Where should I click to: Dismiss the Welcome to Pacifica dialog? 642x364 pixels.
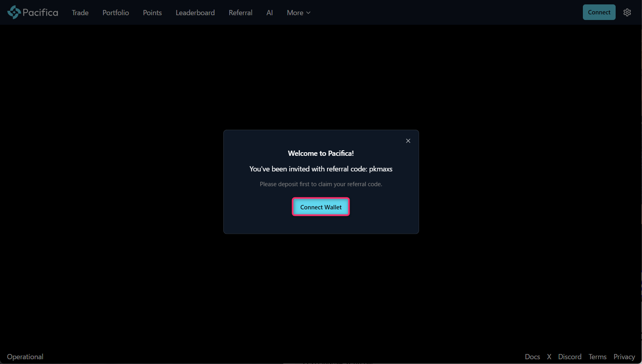coord(408,141)
